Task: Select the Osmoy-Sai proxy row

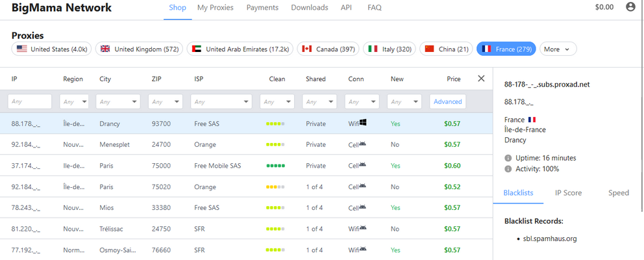Action: [x=247, y=250]
